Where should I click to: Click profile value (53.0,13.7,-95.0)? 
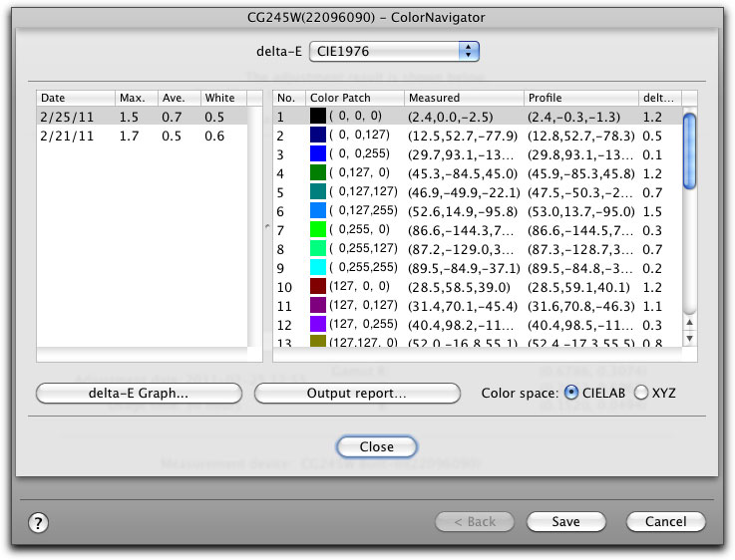[581, 211]
